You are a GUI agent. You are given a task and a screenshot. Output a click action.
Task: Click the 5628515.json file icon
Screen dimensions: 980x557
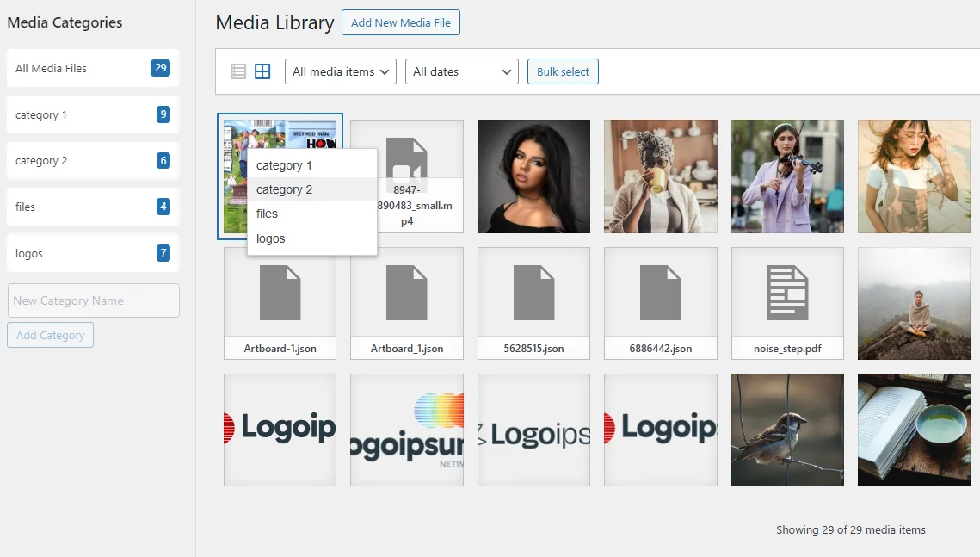point(533,294)
